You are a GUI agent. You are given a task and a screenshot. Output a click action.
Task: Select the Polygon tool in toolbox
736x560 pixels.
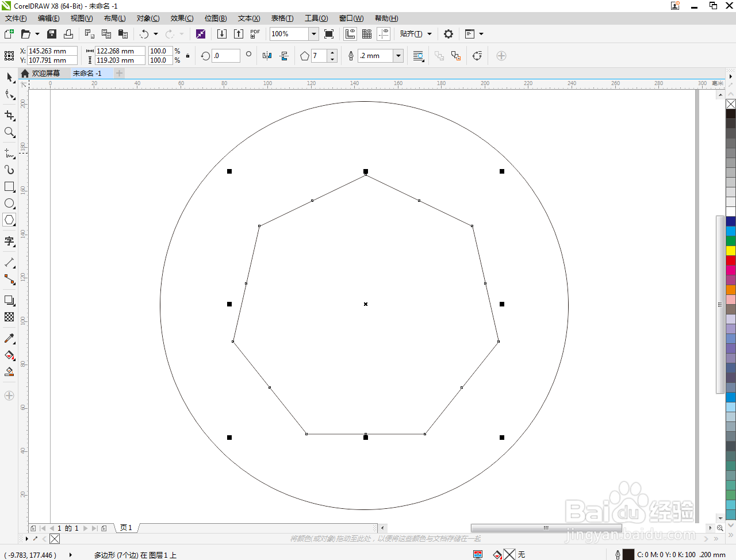click(x=9, y=220)
